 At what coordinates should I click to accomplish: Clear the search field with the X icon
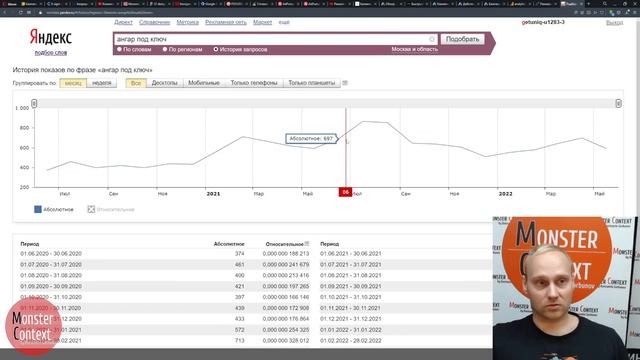pos(432,39)
